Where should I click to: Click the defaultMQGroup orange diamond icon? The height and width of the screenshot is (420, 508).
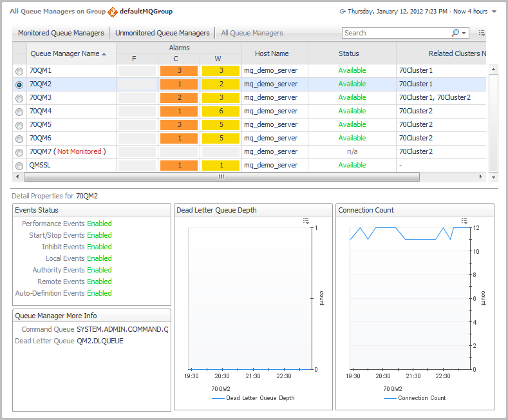113,12
